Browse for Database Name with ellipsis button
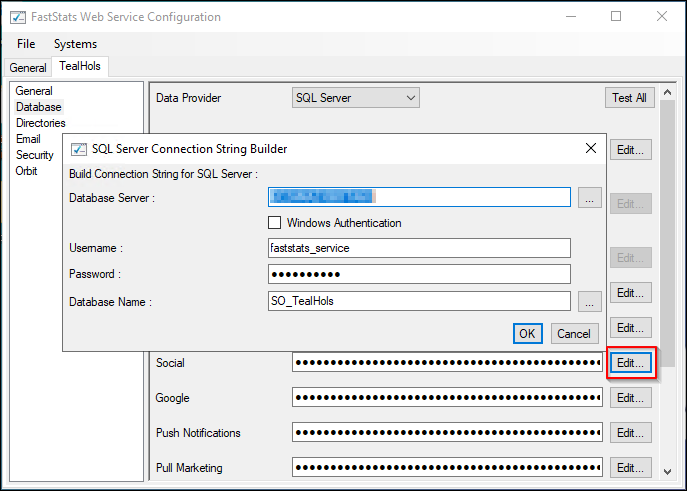The width and height of the screenshot is (687, 491). coord(589,302)
